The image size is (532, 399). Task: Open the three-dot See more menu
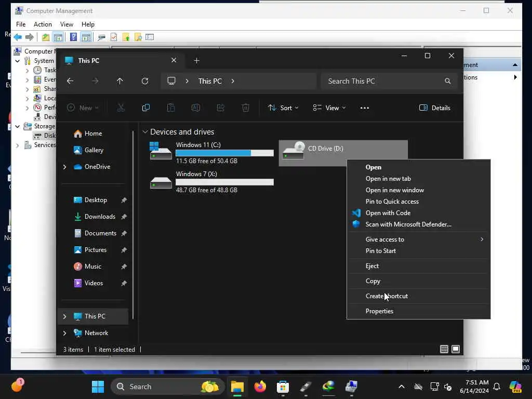click(364, 108)
